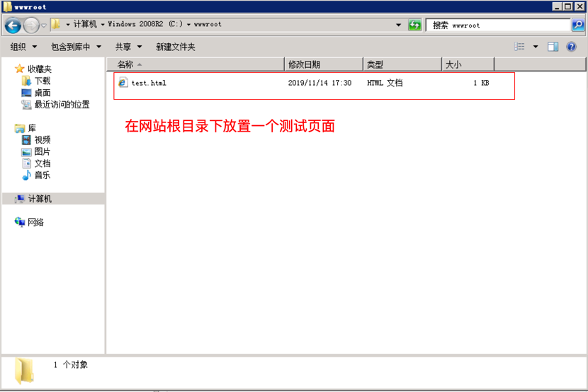The height and width of the screenshot is (392, 588).
Task: Click the large folder icon in details pane
Action: pyautogui.click(x=24, y=371)
